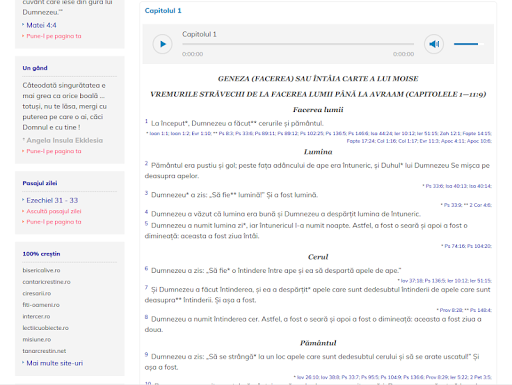Visit cantaricrestine.ro link
Screen dimensions: 512x385
point(46,282)
